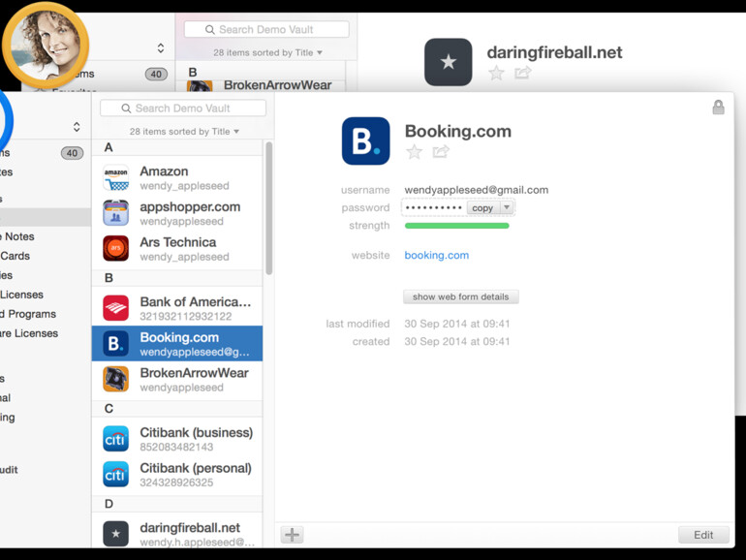Click the BrokenArrowWear icon in front window
Screen dimensions: 746x560
tap(115, 379)
